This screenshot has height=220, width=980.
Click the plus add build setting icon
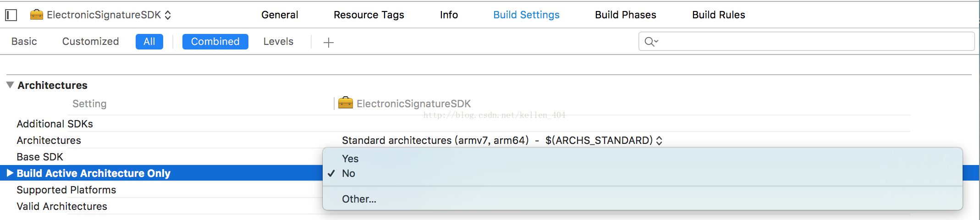coord(328,43)
